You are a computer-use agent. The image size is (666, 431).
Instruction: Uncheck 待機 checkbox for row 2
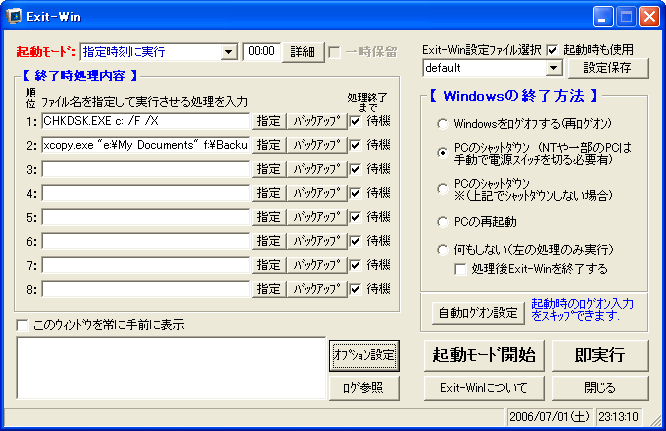(356, 146)
